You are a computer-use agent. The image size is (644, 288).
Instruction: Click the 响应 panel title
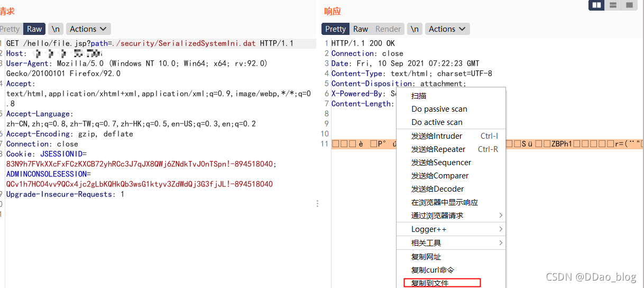333,11
